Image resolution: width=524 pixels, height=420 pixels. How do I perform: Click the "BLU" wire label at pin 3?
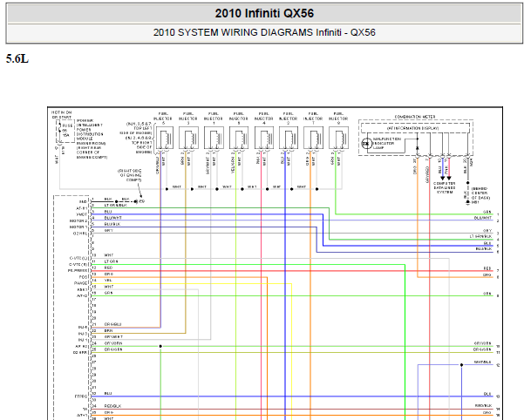coord(108,212)
